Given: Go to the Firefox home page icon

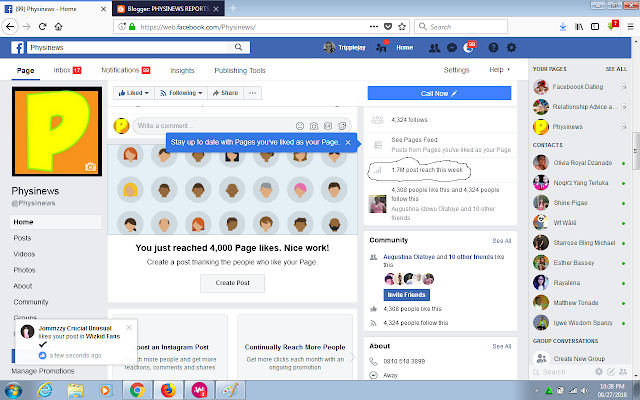Looking at the screenshot, I should (x=59, y=27).
